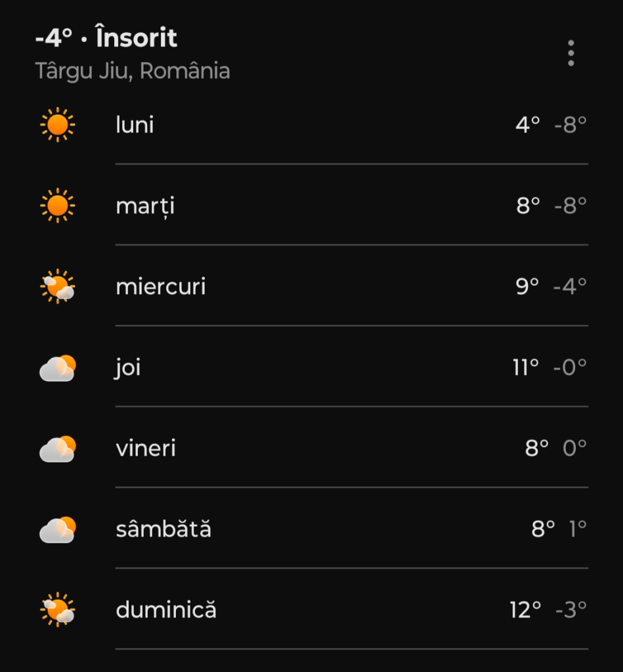Click the sunny icon for luni
This screenshot has height=672, width=623.
click(x=58, y=125)
